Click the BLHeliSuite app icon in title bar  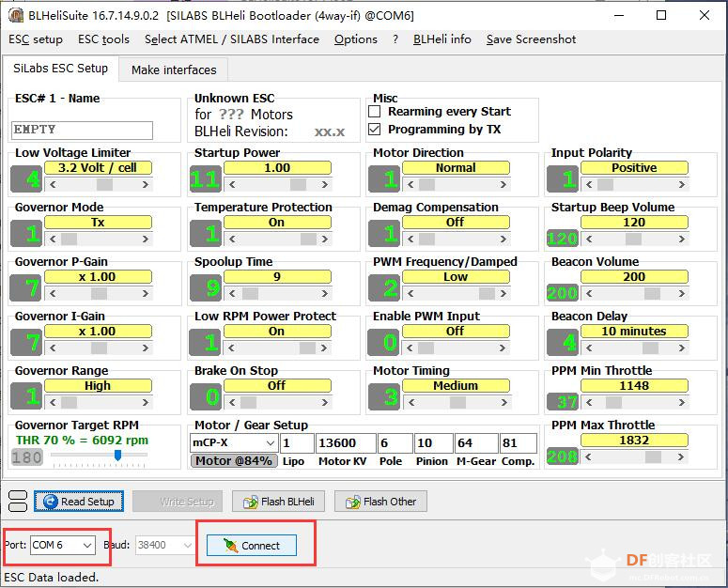click(x=16, y=15)
